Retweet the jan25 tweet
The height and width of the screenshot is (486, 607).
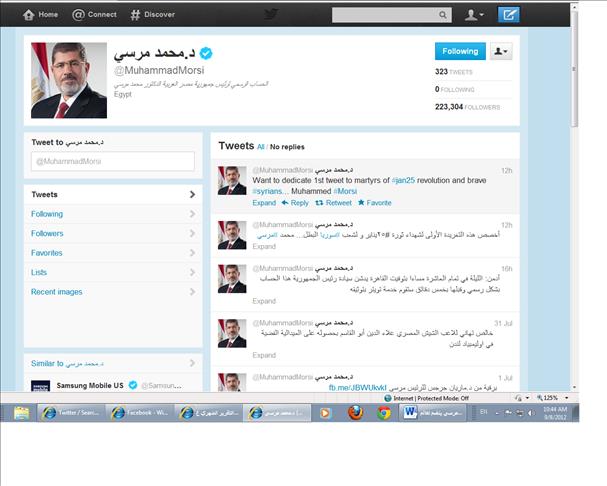pyautogui.click(x=333, y=202)
